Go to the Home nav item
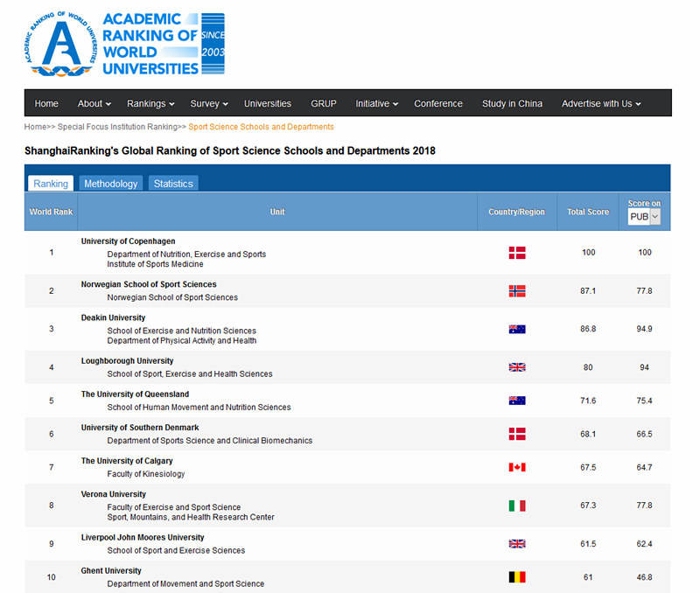The width and height of the screenshot is (700, 593). tap(46, 103)
